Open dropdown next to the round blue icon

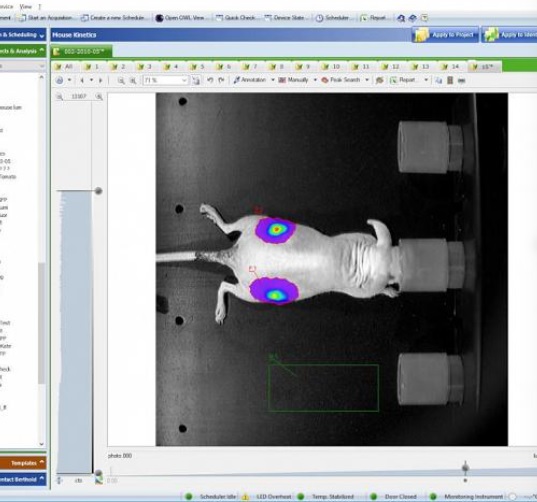pos(70,80)
